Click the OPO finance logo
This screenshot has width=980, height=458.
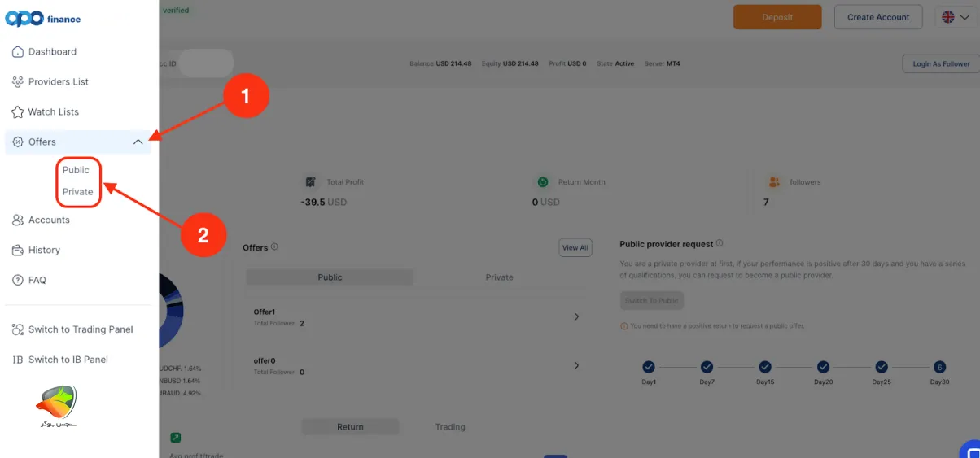[43, 19]
